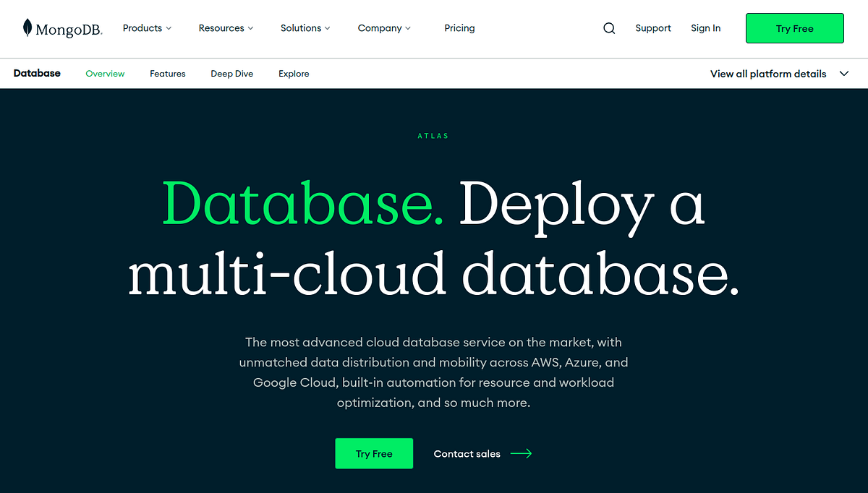Open the Resources dropdown
The width and height of the screenshot is (868, 493).
click(x=221, y=28)
